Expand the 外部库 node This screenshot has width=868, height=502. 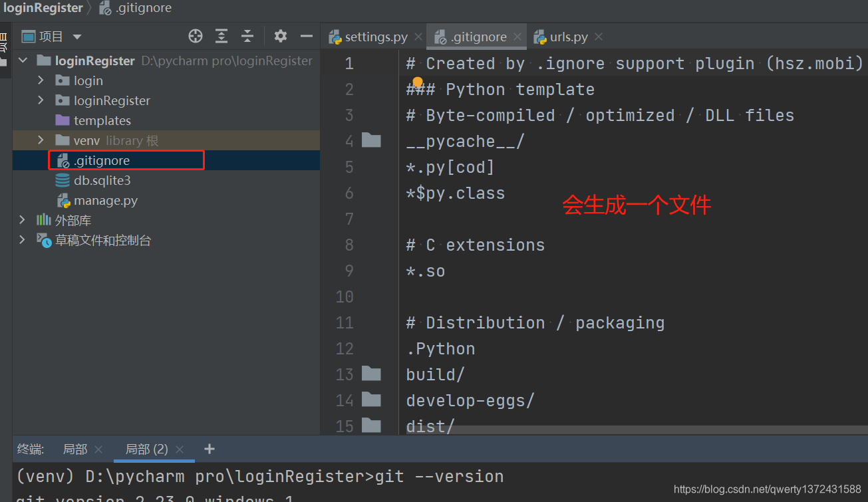pyautogui.click(x=22, y=220)
